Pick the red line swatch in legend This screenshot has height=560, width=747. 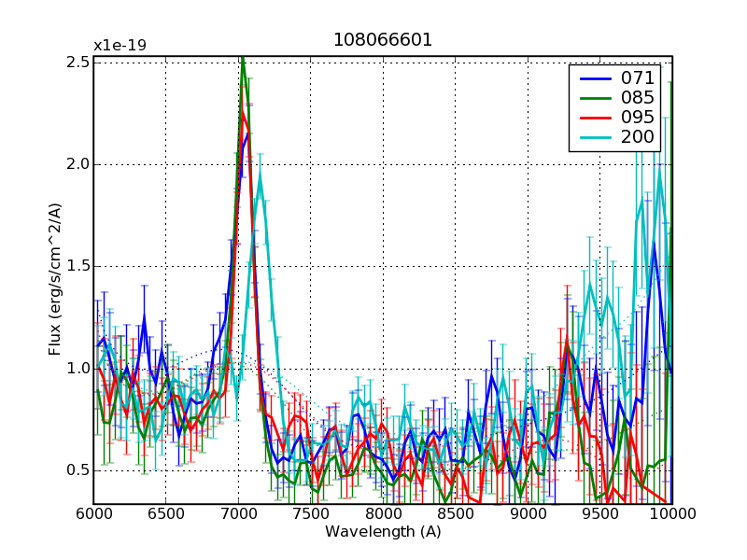coord(596,119)
